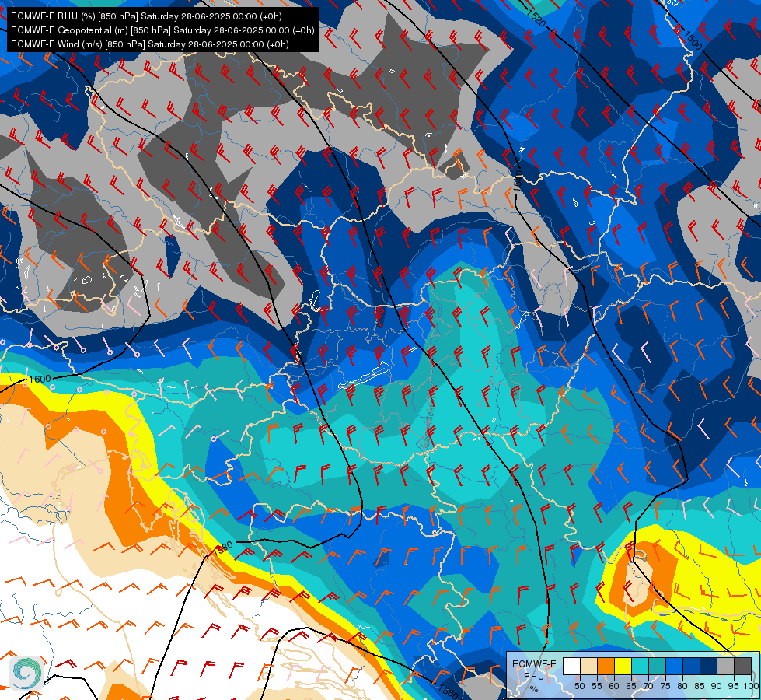Choose the teal 70-75% legend swatch

pos(657,666)
